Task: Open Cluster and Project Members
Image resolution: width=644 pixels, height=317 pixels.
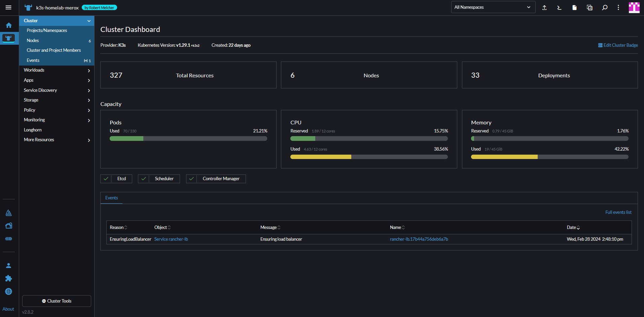Action: click(x=57, y=50)
